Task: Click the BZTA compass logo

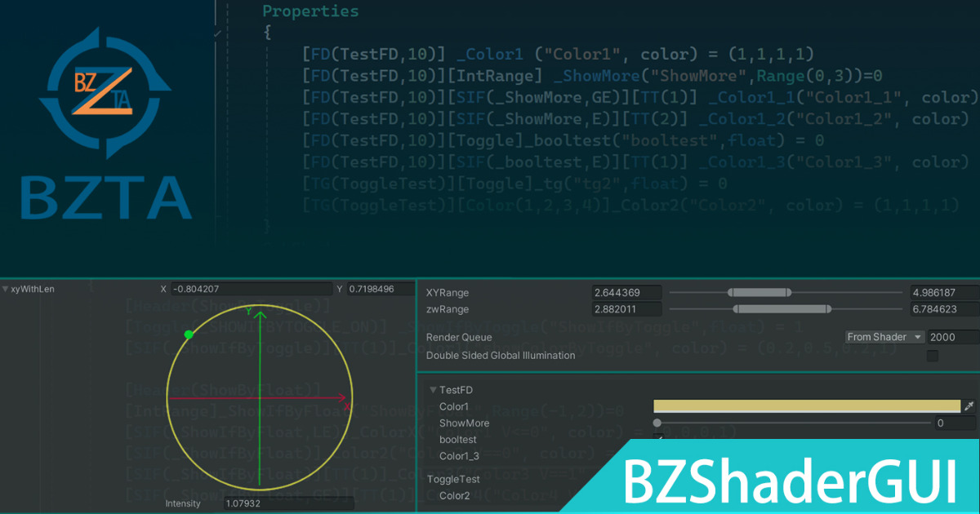Action: click(x=106, y=94)
